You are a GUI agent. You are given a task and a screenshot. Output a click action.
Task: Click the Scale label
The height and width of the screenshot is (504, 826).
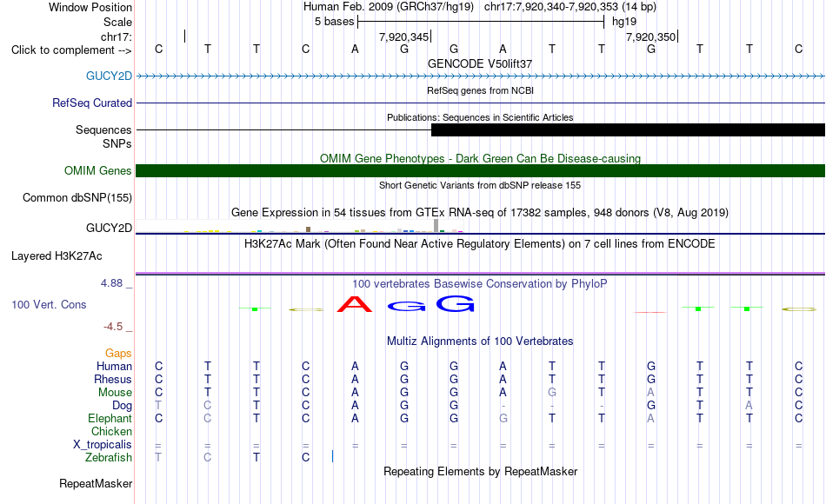pos(117,22)
